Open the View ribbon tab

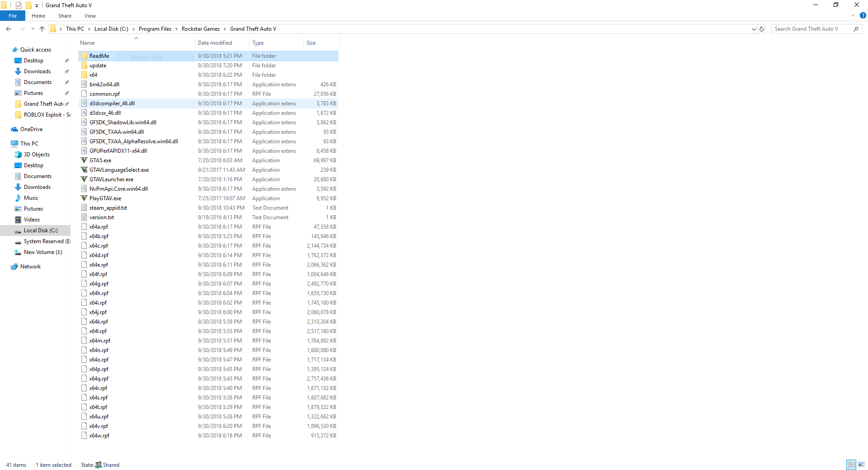(x=90, y=16)
